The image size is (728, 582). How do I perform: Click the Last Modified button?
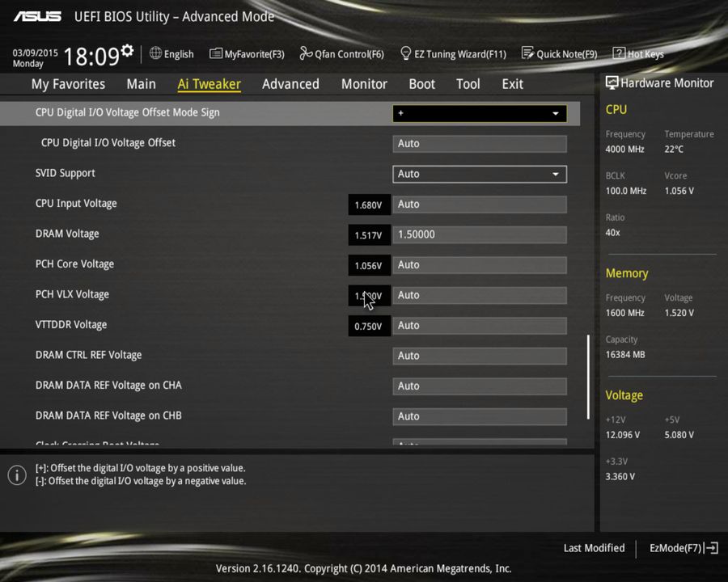(x=594, y=547)
